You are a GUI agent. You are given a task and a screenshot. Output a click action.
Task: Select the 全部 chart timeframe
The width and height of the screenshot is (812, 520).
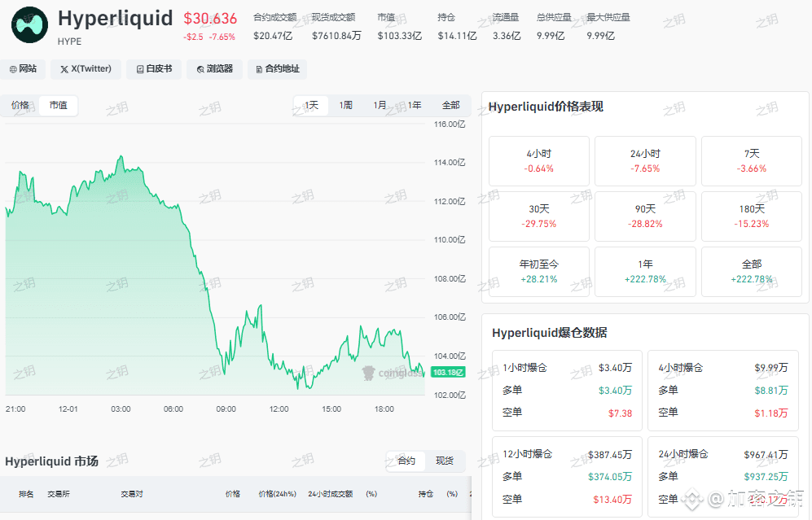pos(451,105)
